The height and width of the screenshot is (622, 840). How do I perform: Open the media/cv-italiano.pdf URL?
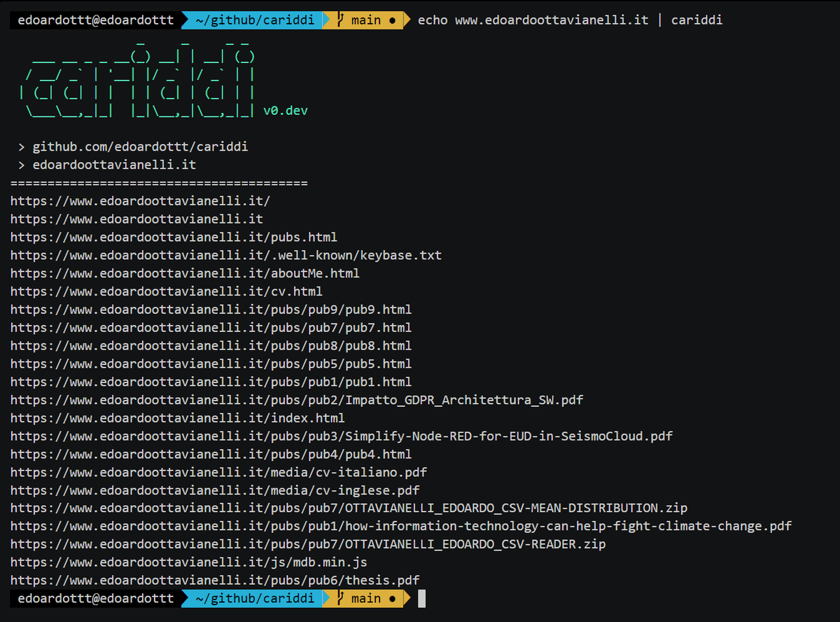(x=218, y=473)
